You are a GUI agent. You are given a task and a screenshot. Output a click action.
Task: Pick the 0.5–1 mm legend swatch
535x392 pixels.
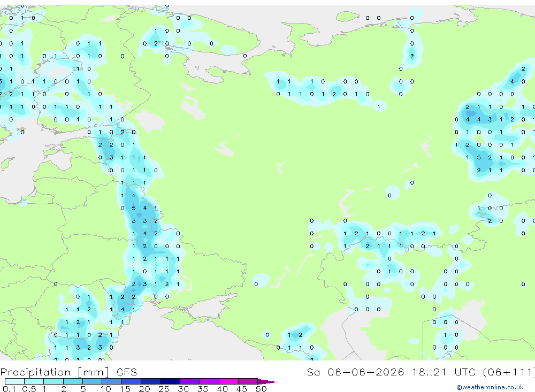(34, 381)
